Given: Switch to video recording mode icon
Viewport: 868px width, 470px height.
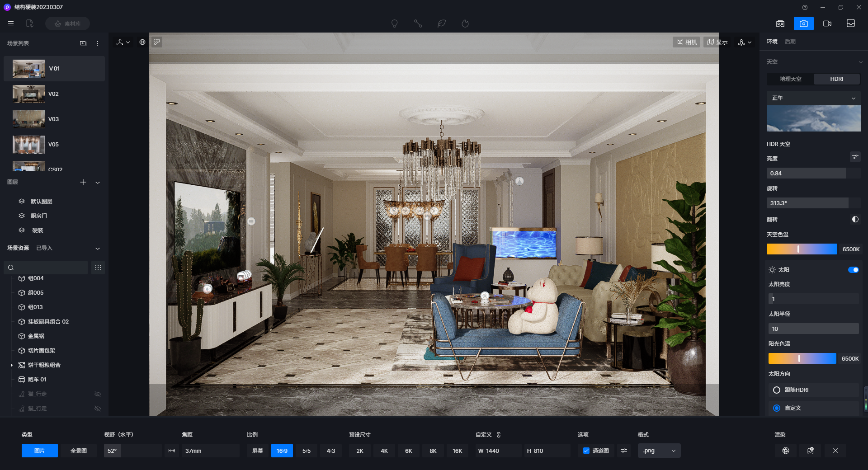Looking at the screenshot, I should [x=827, y=23].
